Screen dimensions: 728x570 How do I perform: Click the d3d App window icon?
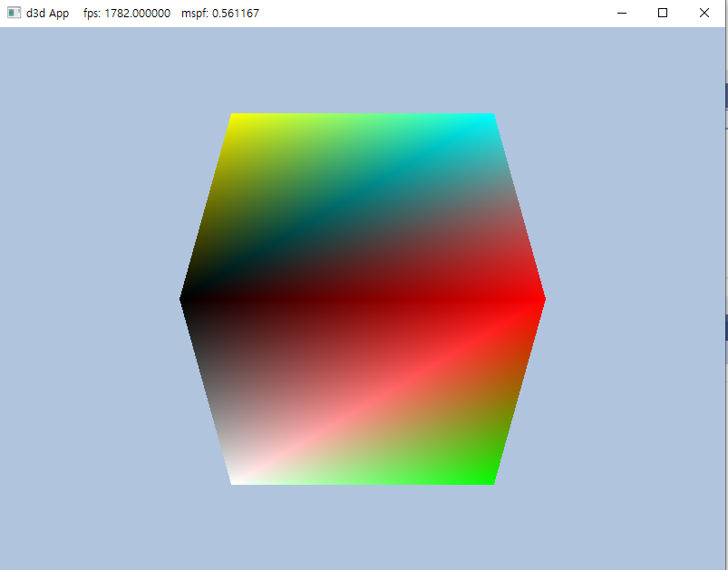14,13
